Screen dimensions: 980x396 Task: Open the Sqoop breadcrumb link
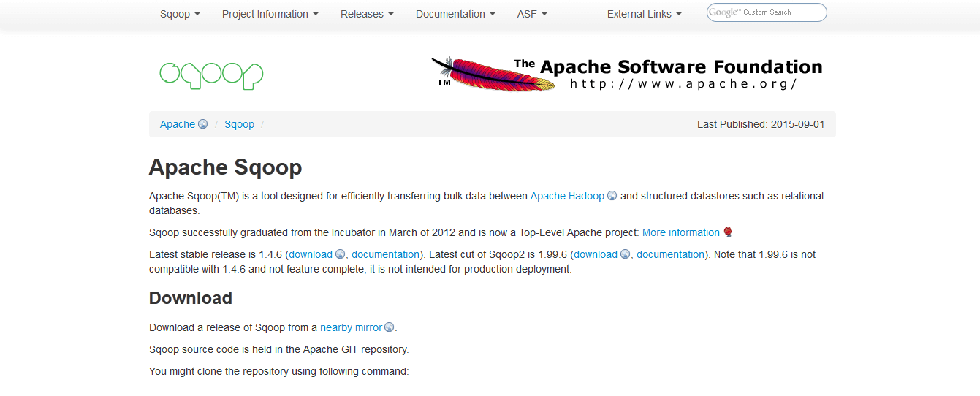pyautogui.click(x=239, y=124)
